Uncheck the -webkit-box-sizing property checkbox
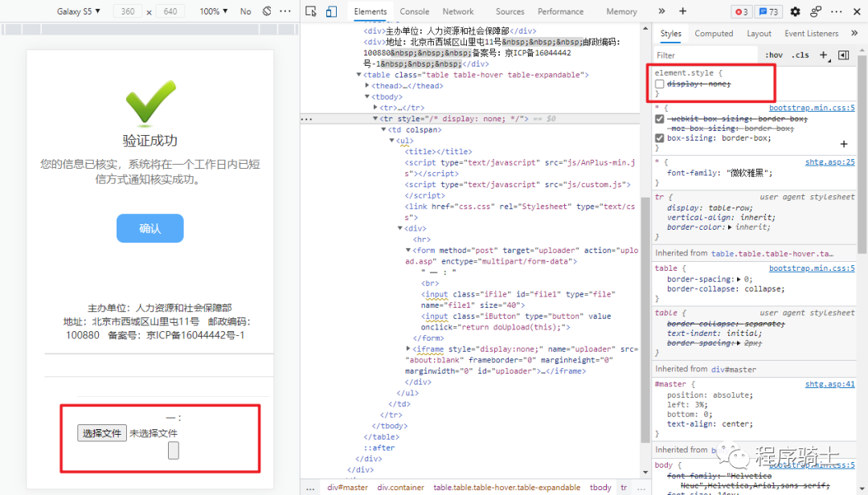Viewport: 868px width, 495px height. click(x=660, y=119)
